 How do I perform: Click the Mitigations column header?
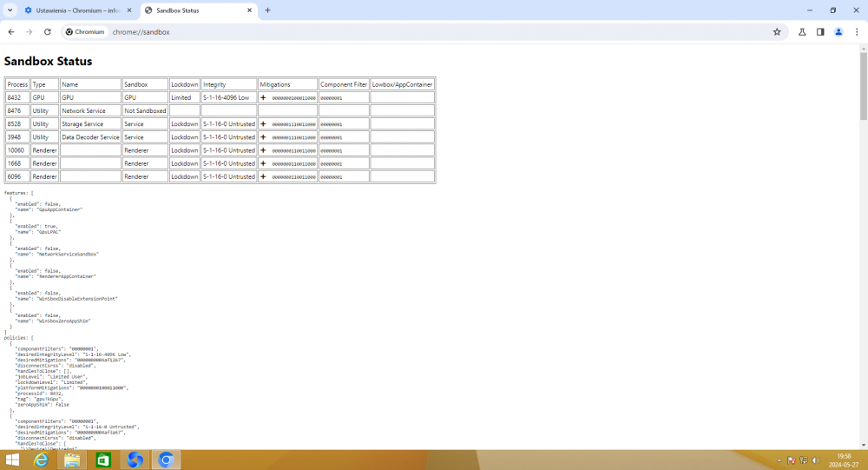click(x=288, y=84)
